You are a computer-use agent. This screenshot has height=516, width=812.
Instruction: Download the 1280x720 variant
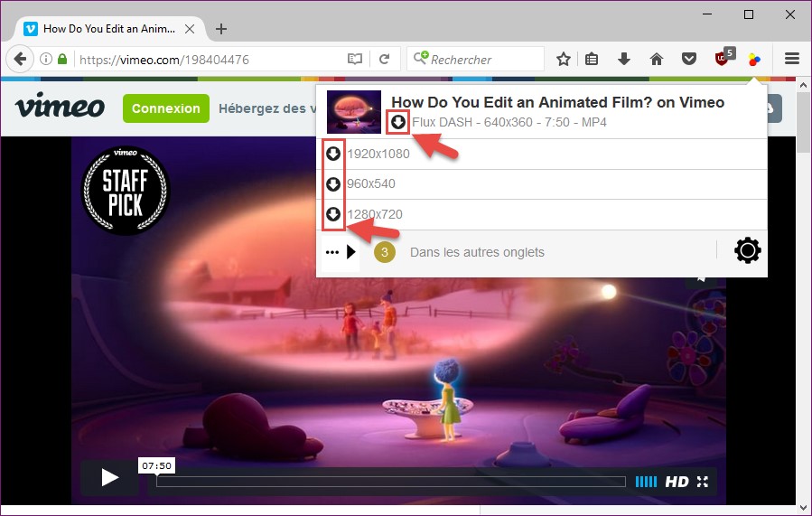(x=333, y=214)
